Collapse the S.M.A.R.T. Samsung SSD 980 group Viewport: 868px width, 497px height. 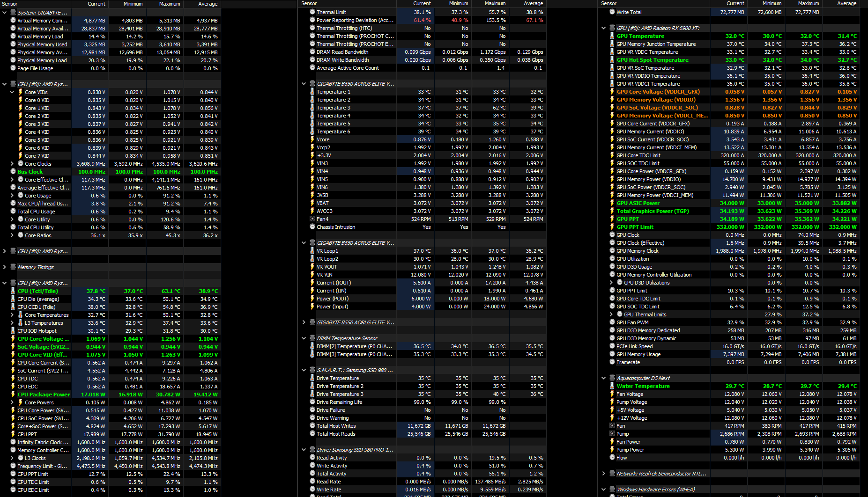click(304, 370)
